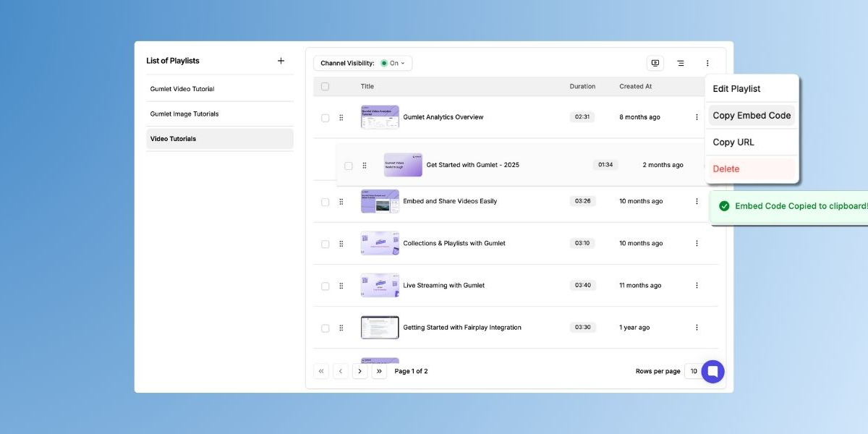Expand the Channel Visibility dropdown
This screenshot has width=868, height=434.
pyautogui.click(x=395, y=64)
